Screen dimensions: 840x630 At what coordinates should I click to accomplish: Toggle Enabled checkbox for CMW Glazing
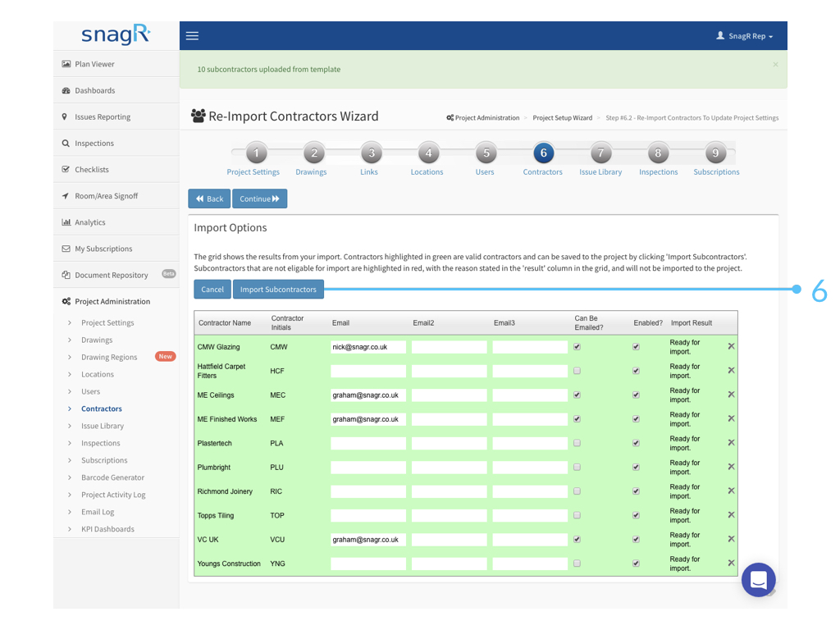pyautogui.click(x=636, y=347)
